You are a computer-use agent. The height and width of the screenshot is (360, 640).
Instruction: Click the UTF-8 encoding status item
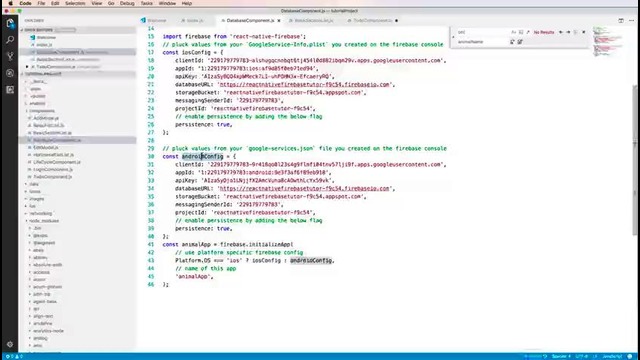coord(582,357)
